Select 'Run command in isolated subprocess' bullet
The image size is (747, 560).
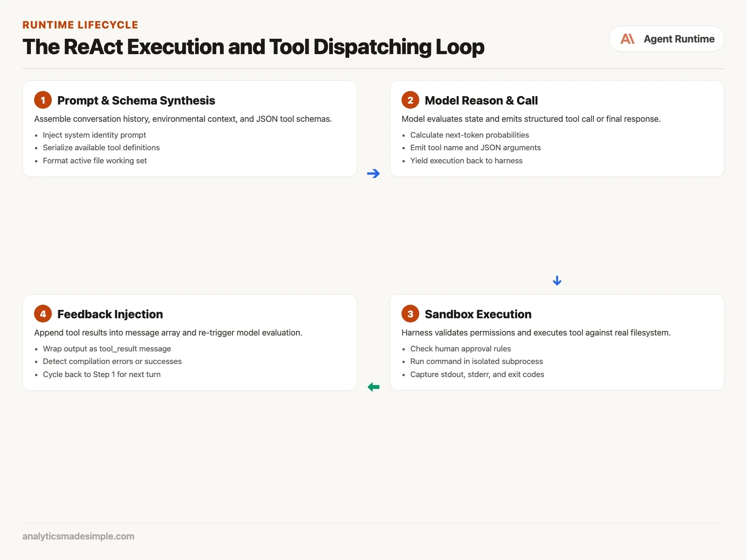[477, 361]
